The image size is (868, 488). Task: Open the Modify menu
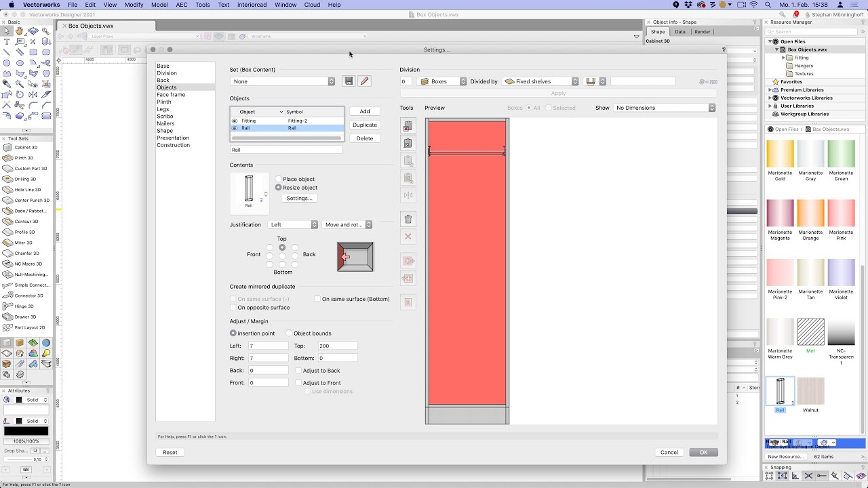pos(134,5)
